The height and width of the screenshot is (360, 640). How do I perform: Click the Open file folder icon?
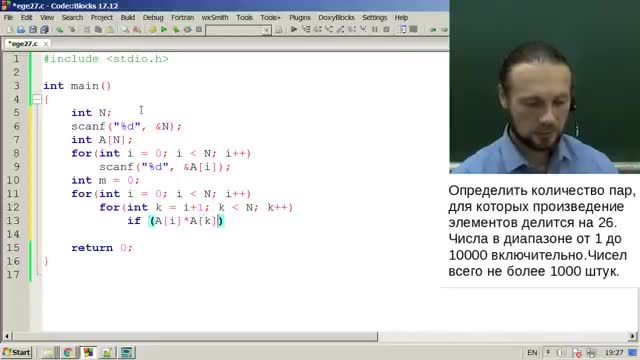pyautogui.click(x=21, y=29)
